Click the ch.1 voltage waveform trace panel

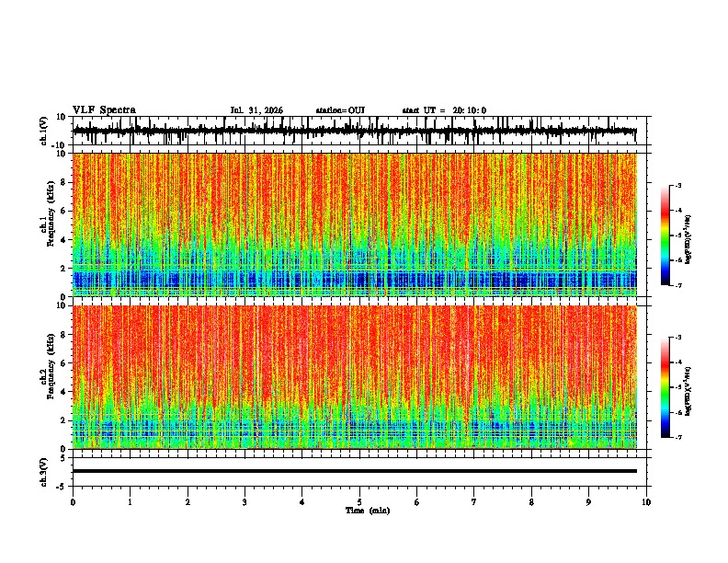359,131
